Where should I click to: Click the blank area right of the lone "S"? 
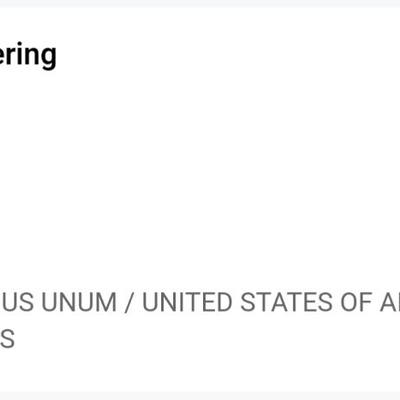[207, 339]
